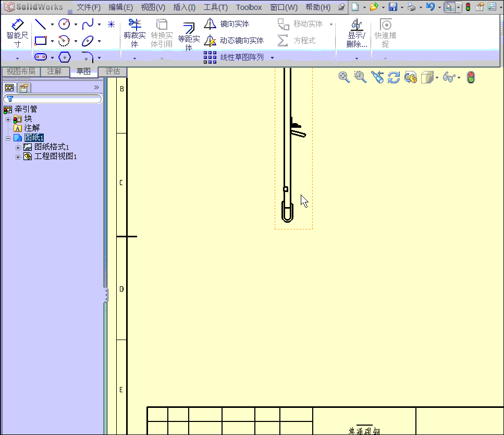Click Dynamic Mirror Entities (动态镜向实体)
This screenshot has width=504, height=435.
(x=234, y=41)
